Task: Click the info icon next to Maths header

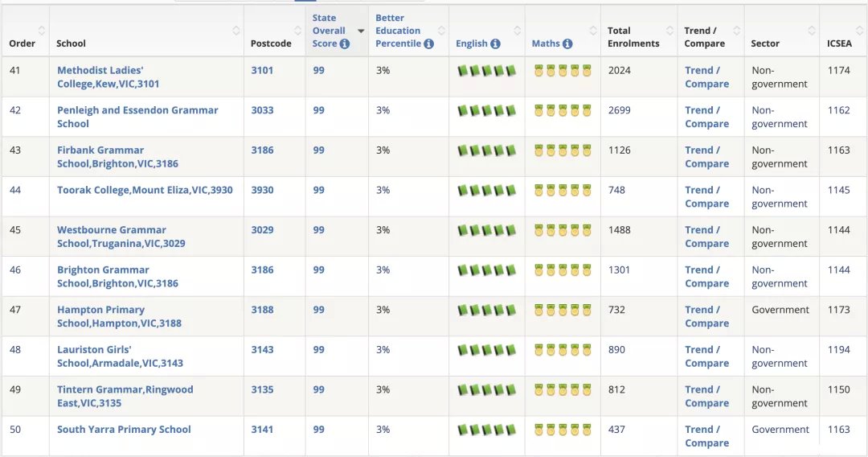Action: (567, 43)
